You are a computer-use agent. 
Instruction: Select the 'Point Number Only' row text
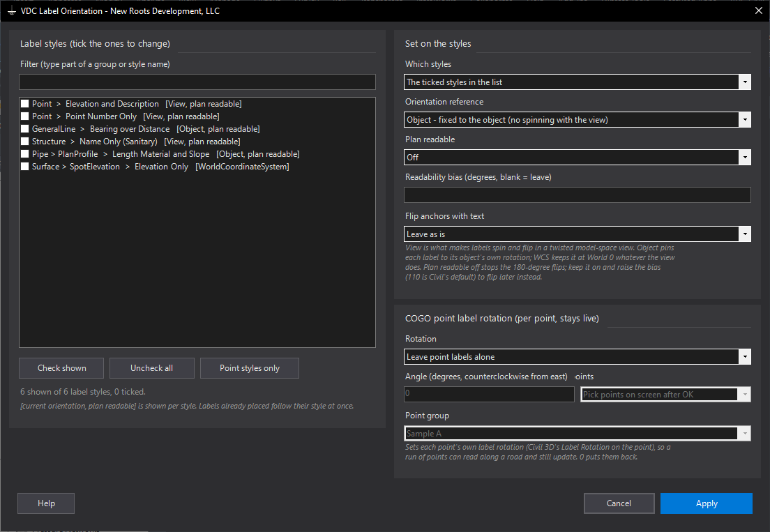[100, 116]
